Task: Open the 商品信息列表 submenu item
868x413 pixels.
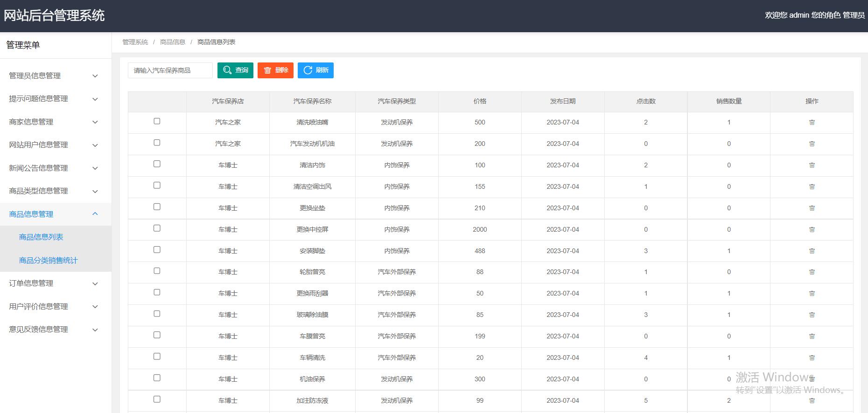Action: click(41, 237)
